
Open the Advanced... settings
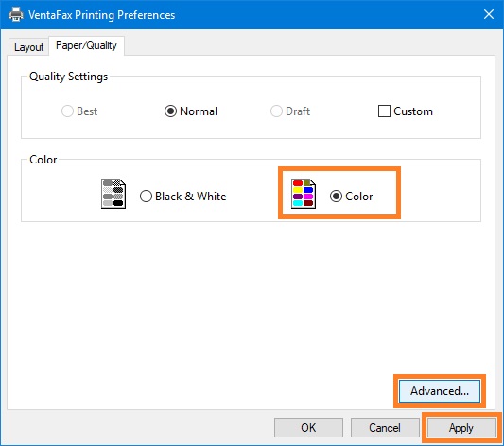pos(440,391)
